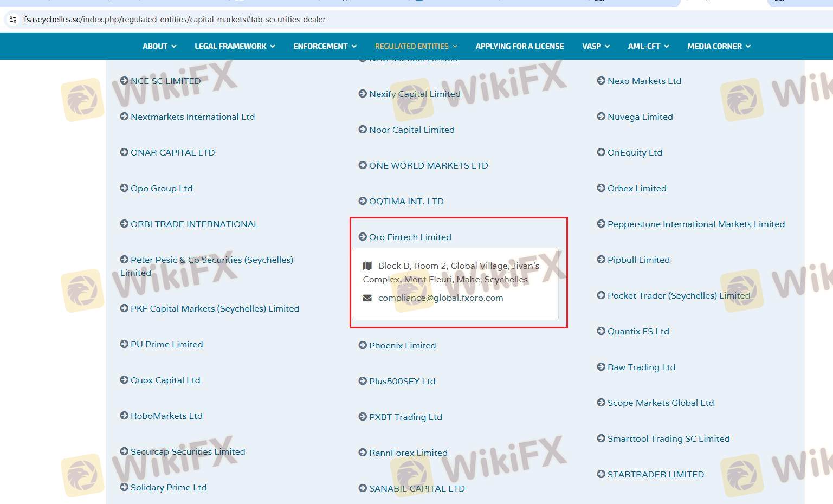Open the LEGAL FRAMEWORK dropdown
The image size is (833, 504).
point(235,46)
